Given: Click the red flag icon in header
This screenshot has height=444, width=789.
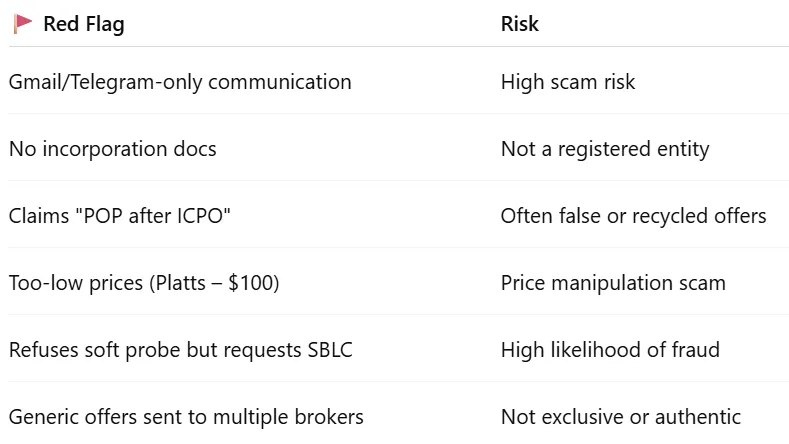Looking at the screenshot, I should pyautogui.click(x=23, y=24).
